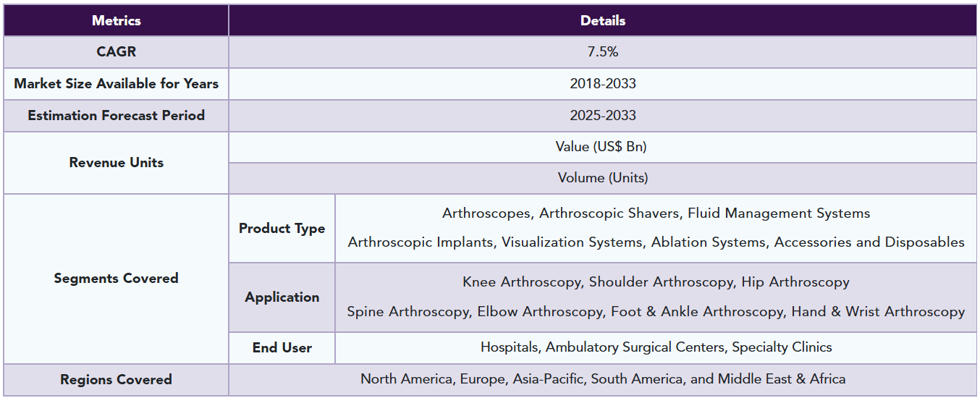Click the 2018-2033 value cell
This screenshot has height=398, width=980.
click(603, 84)
